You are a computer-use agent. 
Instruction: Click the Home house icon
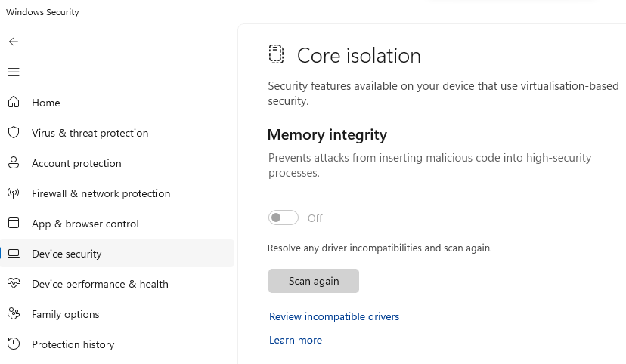tap(13, 102)
